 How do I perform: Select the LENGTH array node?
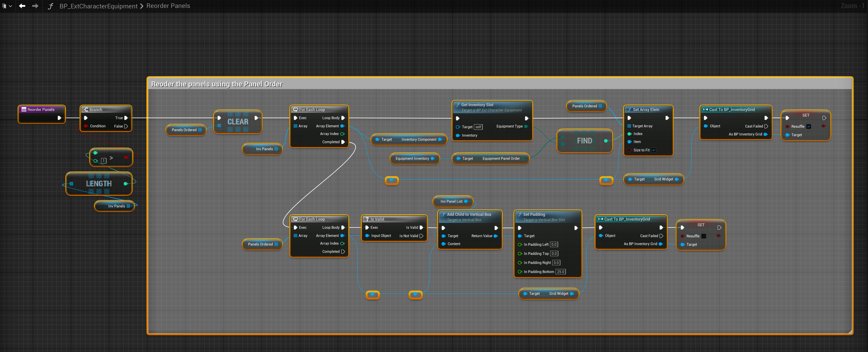pyautogui.click(x=99, y=184)
